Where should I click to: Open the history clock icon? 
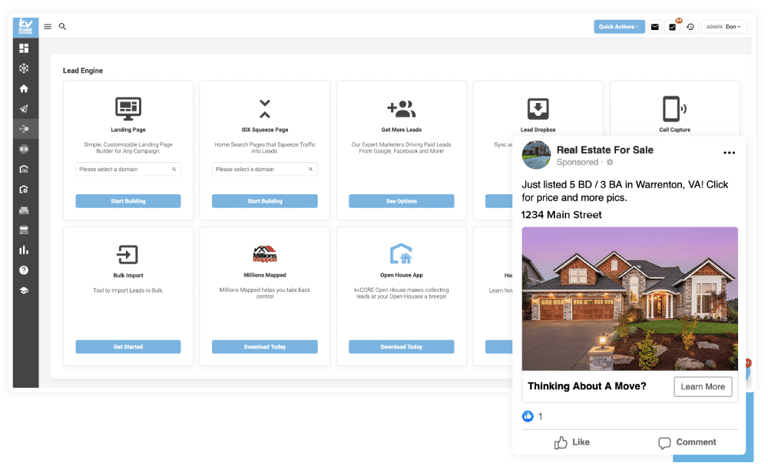click(690, 27)
